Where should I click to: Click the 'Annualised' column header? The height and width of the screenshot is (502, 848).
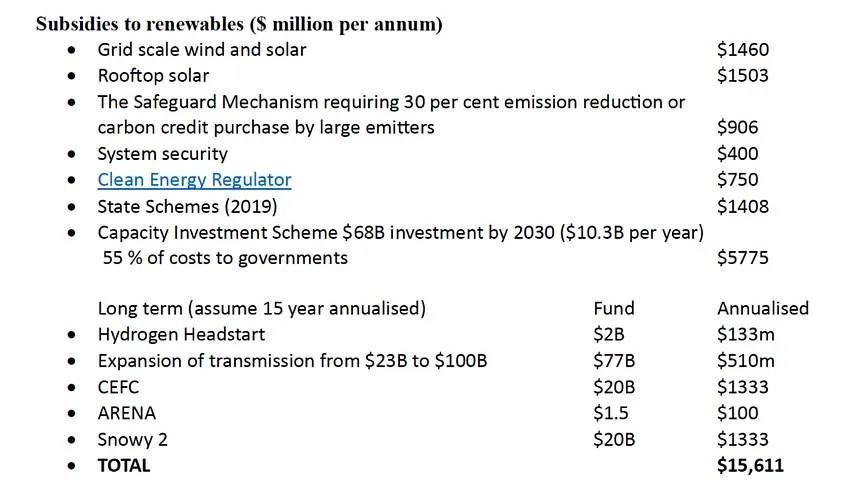(x=762, y=309)
